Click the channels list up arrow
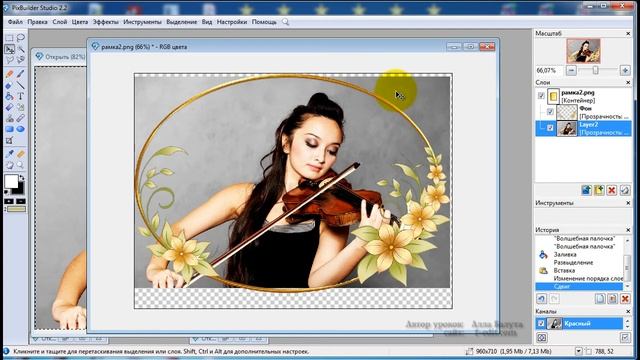This screenshot has height=360, width=640. [627, 321]
